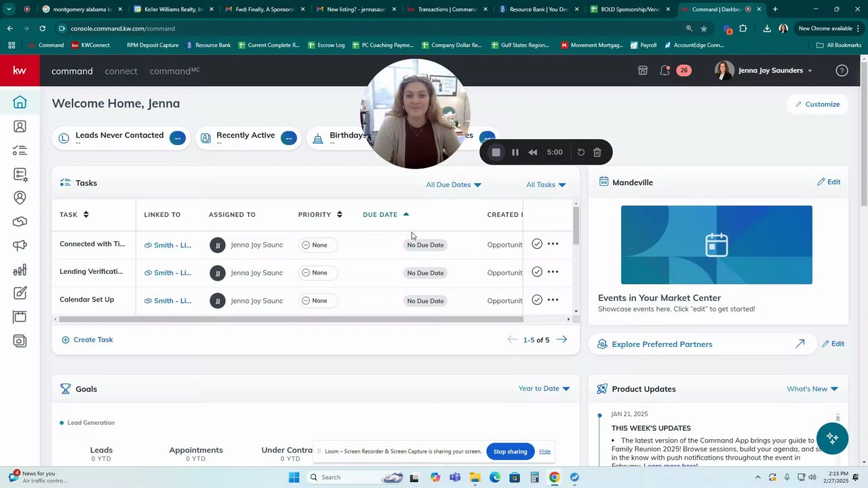Open the What's New dropdown

tap(812, 389)
